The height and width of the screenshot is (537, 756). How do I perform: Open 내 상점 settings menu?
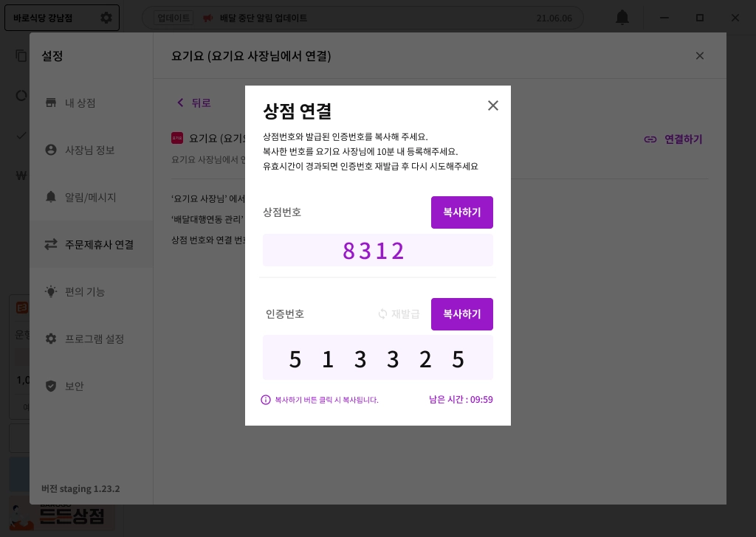tap(91, 103)
